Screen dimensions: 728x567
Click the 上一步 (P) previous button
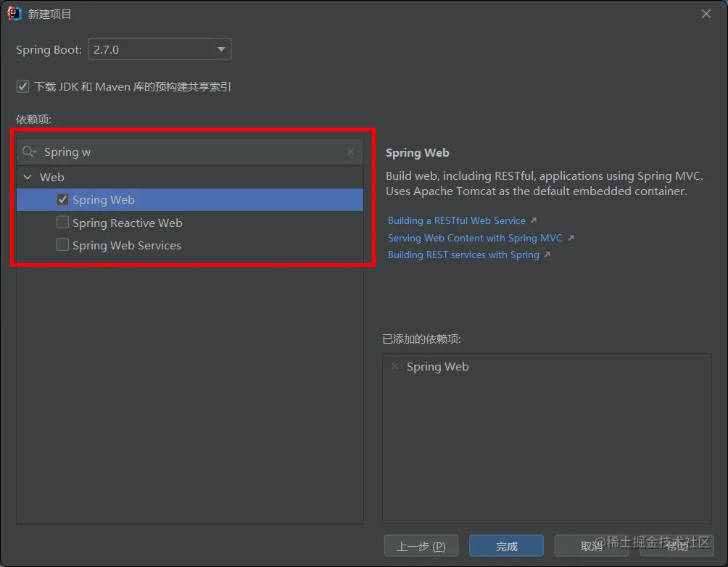tap(421, 546)
